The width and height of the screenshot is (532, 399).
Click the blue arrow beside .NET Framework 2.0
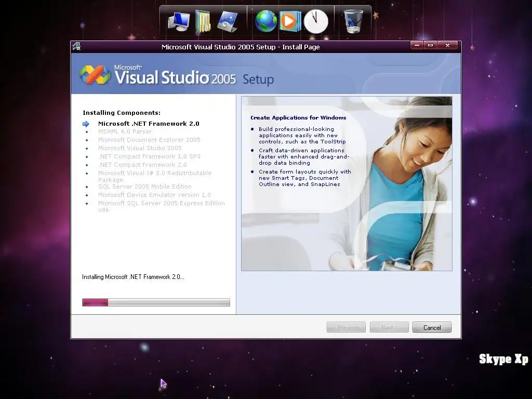point(86,124)
